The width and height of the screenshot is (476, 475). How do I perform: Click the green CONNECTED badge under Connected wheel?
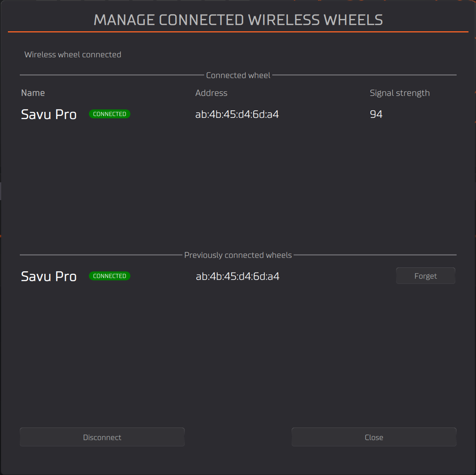[x=110, y=114]
